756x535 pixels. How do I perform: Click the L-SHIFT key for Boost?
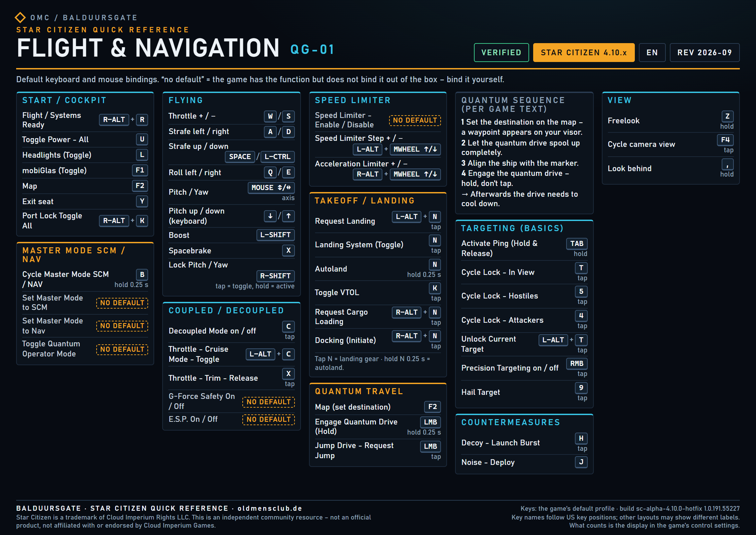[x=276, y=235]
